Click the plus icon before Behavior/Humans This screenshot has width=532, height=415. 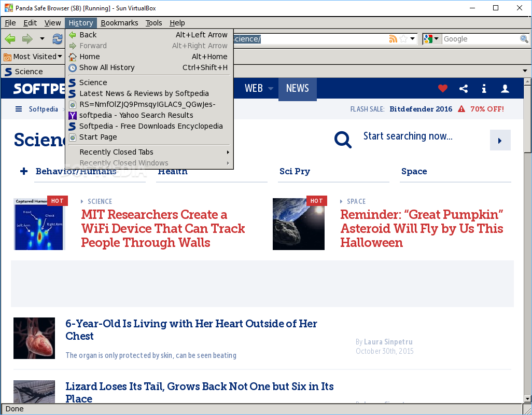24,171
